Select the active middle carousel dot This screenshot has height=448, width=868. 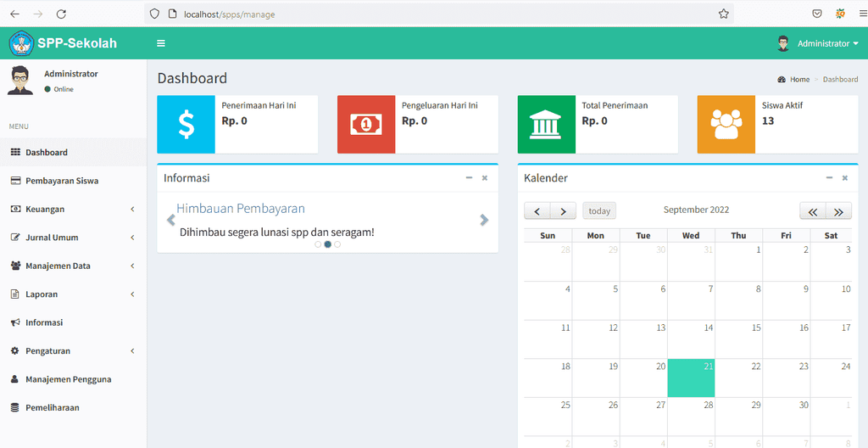[x=328, y=244]
